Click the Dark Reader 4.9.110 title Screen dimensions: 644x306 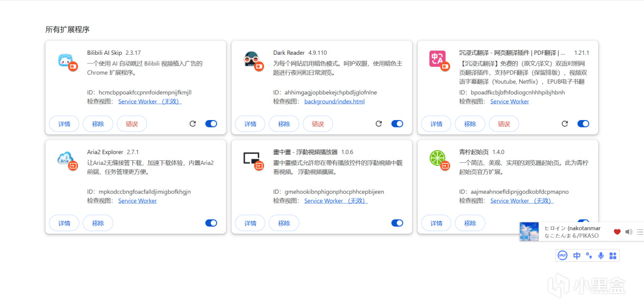pyautogui.click(x=300, y=53)
